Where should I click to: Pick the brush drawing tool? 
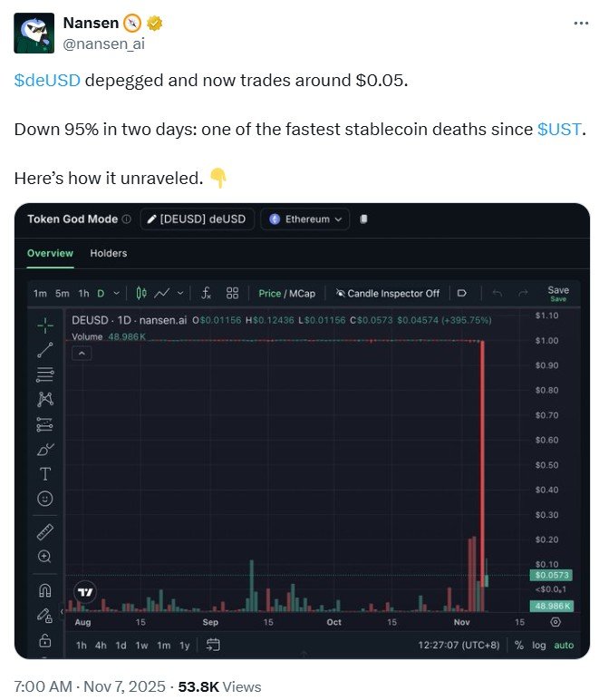pyautogui.click(x=44, y=449)
